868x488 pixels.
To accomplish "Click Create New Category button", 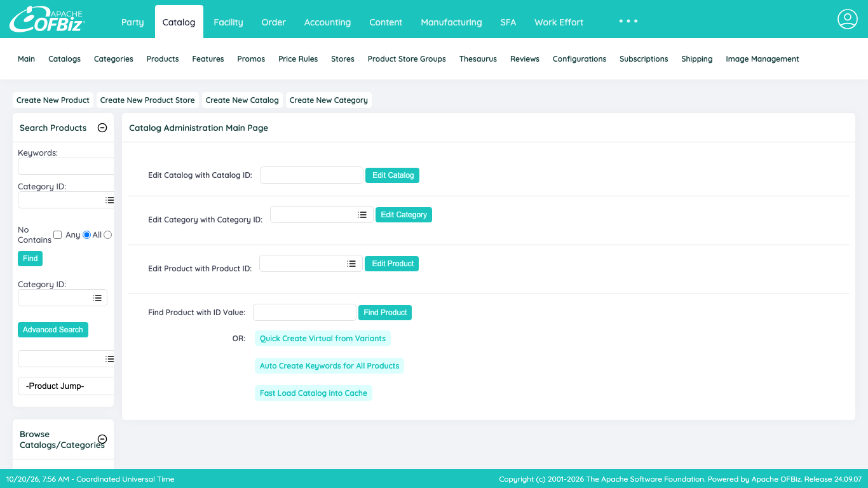I will [x=329, y=100].
